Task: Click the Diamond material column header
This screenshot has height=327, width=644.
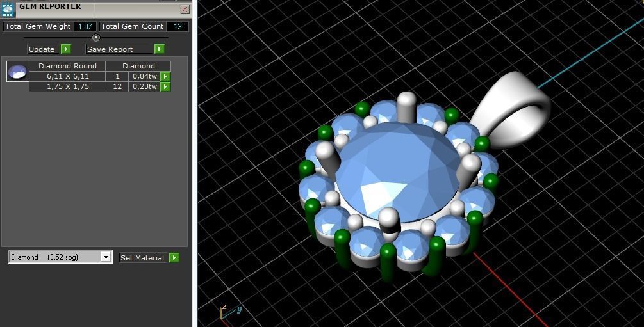Action: tap(138, 66)
